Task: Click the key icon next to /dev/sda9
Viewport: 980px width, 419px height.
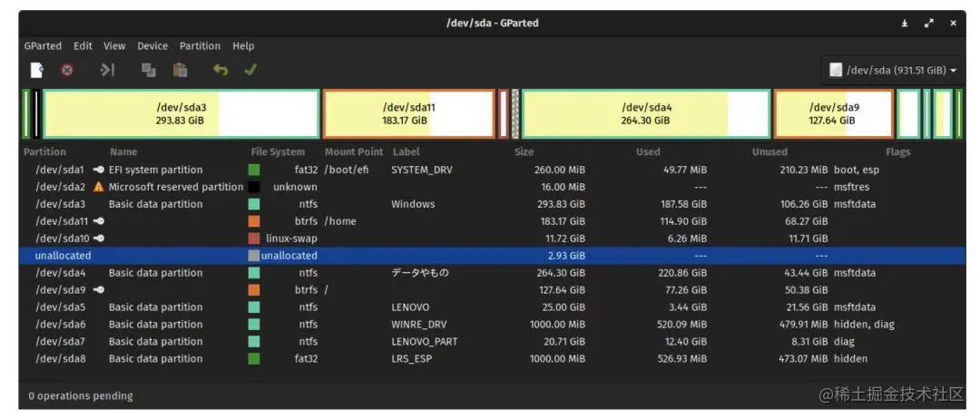Action: 99,289
